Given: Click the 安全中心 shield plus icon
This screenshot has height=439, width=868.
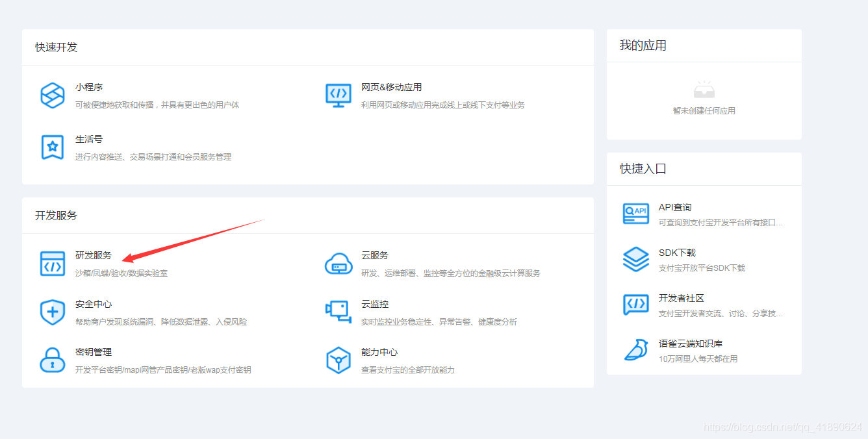Looking at the screenshot, I should pyautogui.click(x=53, y=312).
